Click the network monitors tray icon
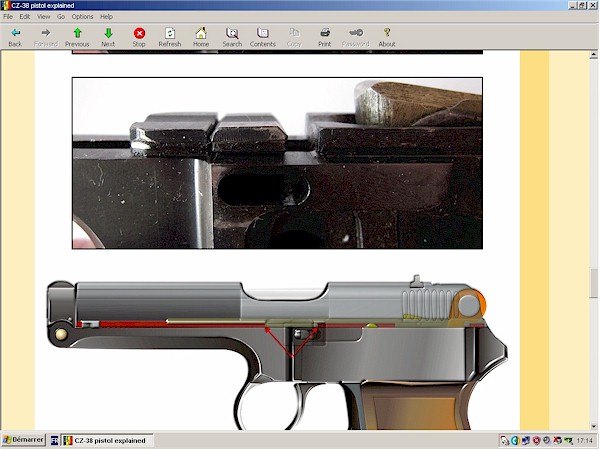The width and height of the screenshot is (600, 450). tap(526, 440)
